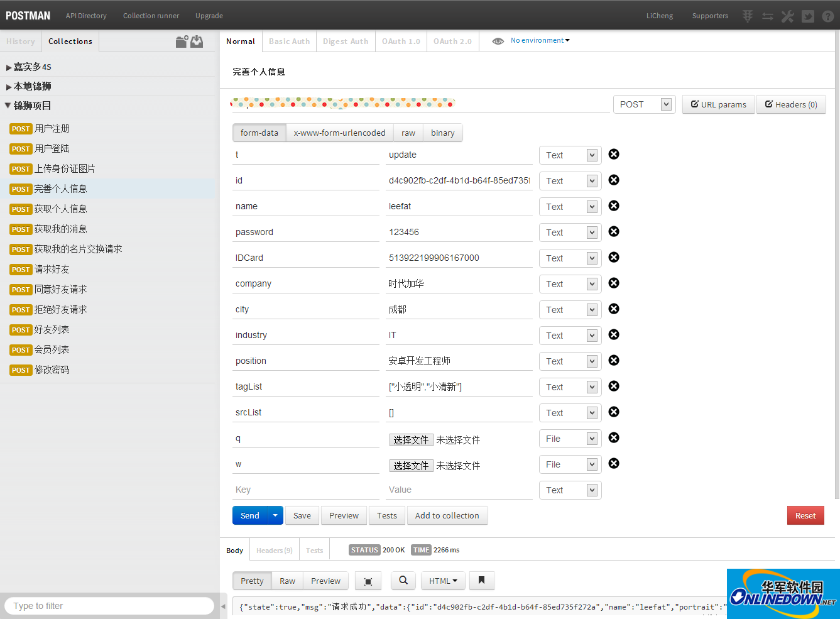This screenshot has width=840, height=619.
Task: Open Postman settings with the wrench icon
Action: coord(787,16)
